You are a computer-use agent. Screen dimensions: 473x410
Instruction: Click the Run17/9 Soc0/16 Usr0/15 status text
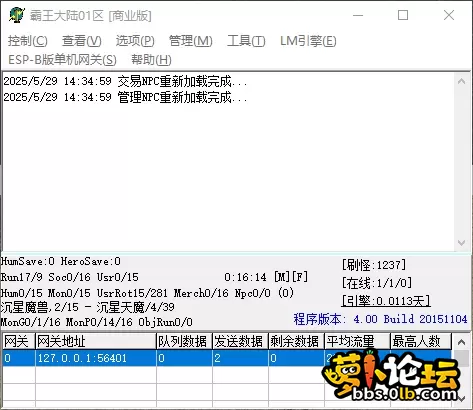coord(70,277)
